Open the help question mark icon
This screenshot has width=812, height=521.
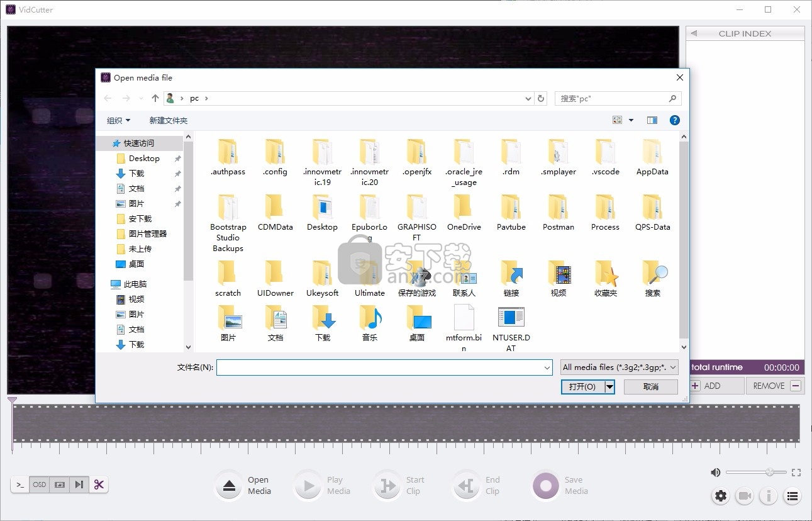click(x=675, y=120)
